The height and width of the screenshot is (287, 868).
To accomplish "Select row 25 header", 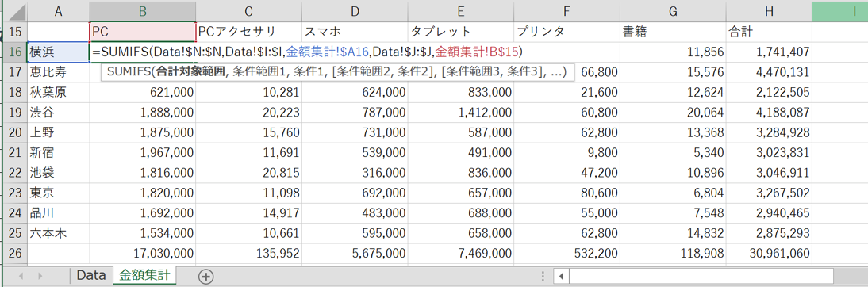I will click(16, 234).
